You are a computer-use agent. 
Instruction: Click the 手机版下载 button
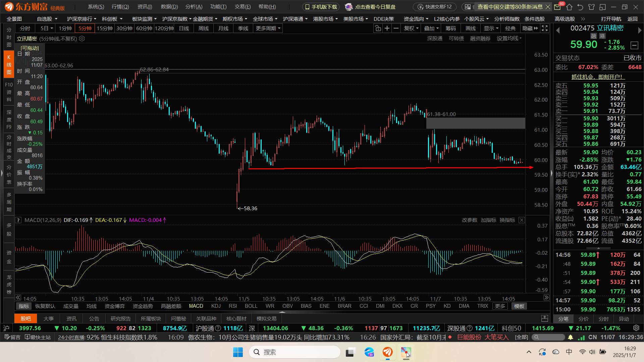coord(321,7)
